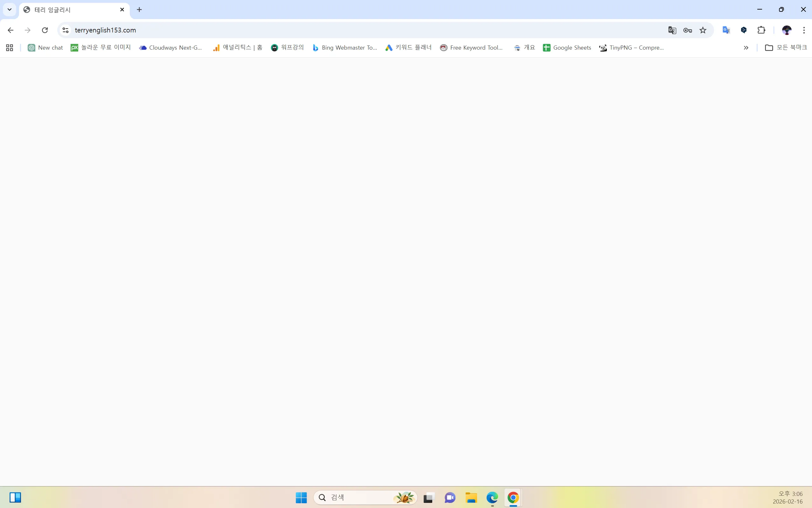Open the Extensions puzzle-piece icon
This screenshot has height=508, width=812.
coord(761,30)
